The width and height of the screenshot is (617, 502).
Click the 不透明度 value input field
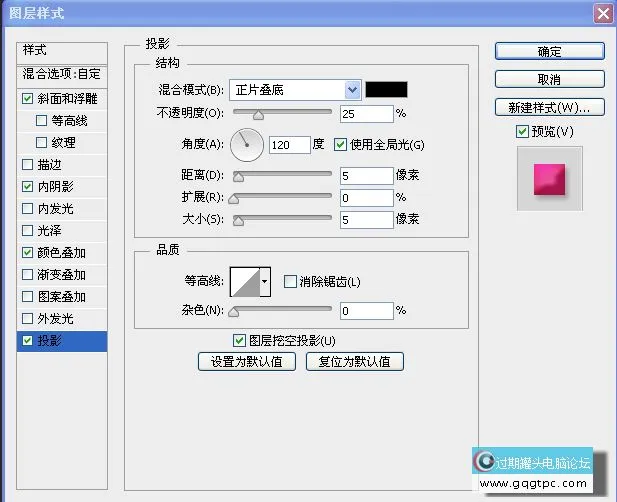click(365, 114)
